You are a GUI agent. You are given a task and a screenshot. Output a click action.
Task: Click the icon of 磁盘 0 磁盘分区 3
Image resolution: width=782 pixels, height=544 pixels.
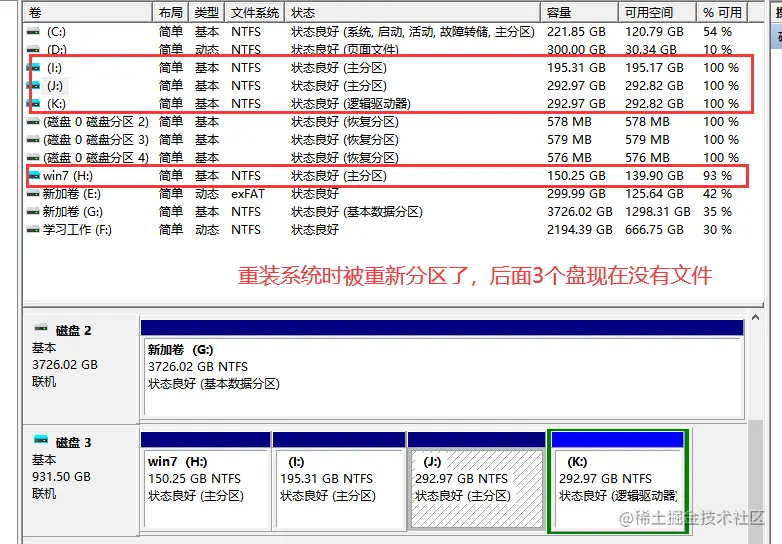click(33, 140)
